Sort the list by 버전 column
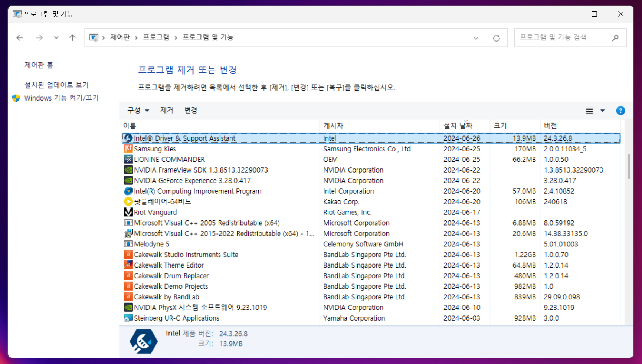 click(x=580, y=126)
